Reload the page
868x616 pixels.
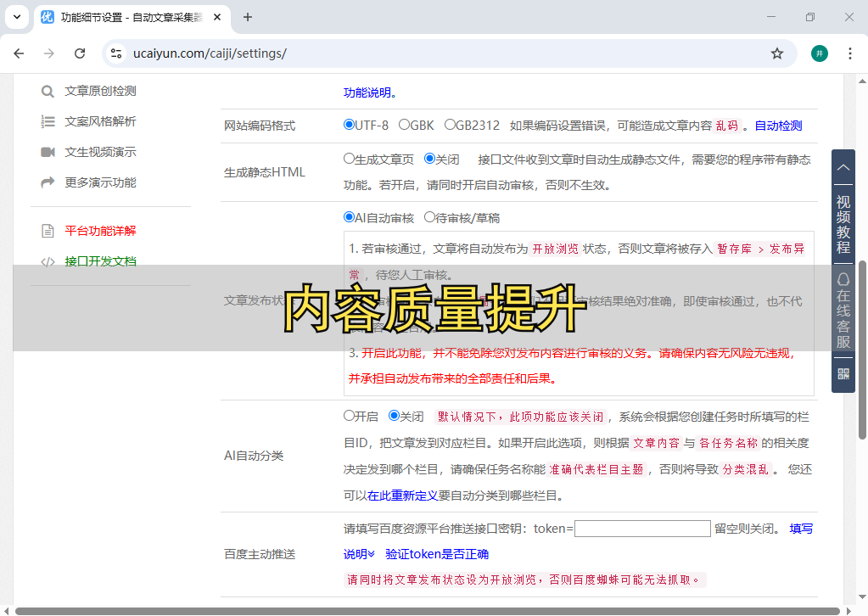(x=80, y=53)
